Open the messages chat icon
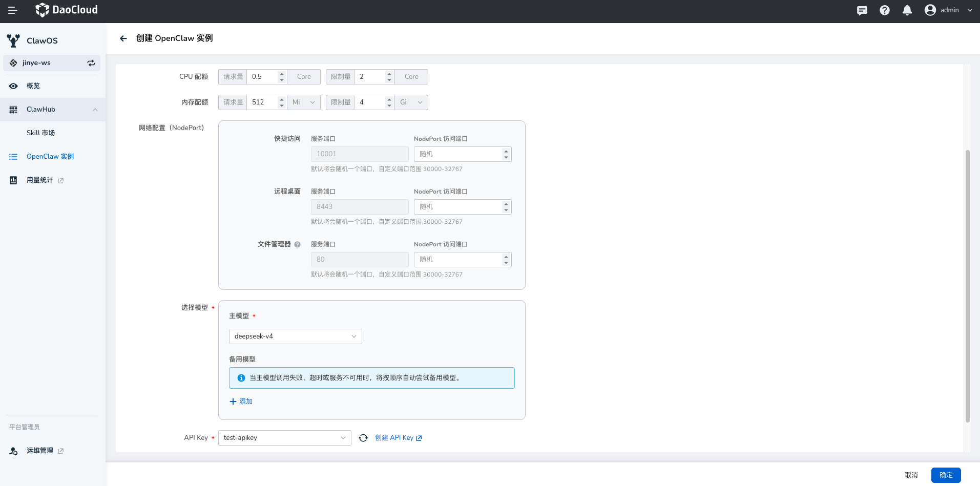Image resolution: width=980 pixels, height=486 pixels. pyautogui.click(x=862, y=10)
